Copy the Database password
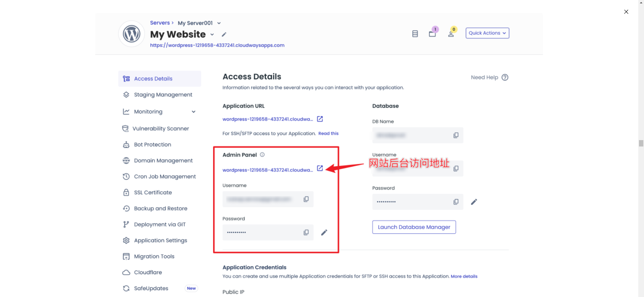Screen dimensions: 644x297 [456, 202]
